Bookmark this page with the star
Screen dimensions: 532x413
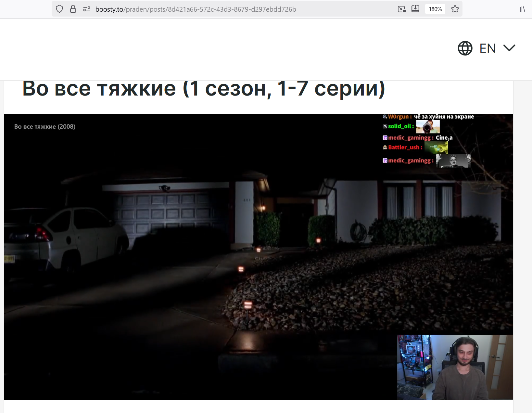click(455, 9)
